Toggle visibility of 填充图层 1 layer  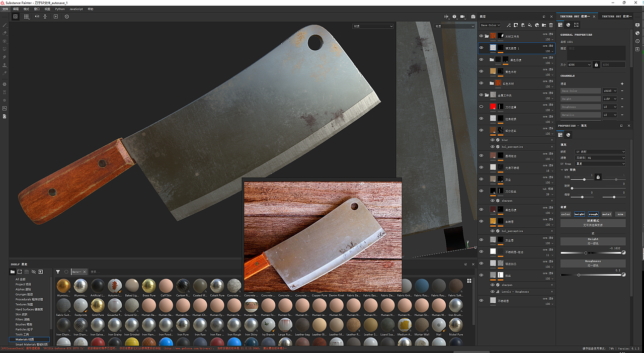[x=481, y=48]
